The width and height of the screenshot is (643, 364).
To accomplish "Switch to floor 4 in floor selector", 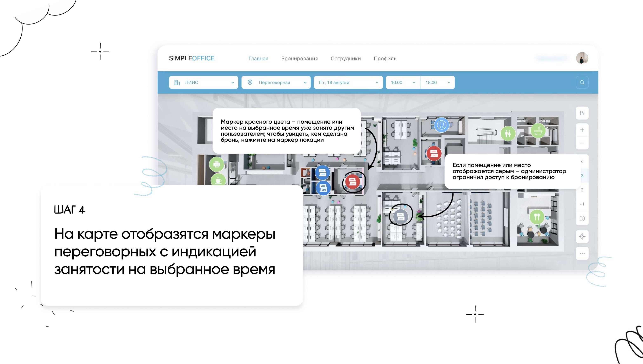I will 582,162.
